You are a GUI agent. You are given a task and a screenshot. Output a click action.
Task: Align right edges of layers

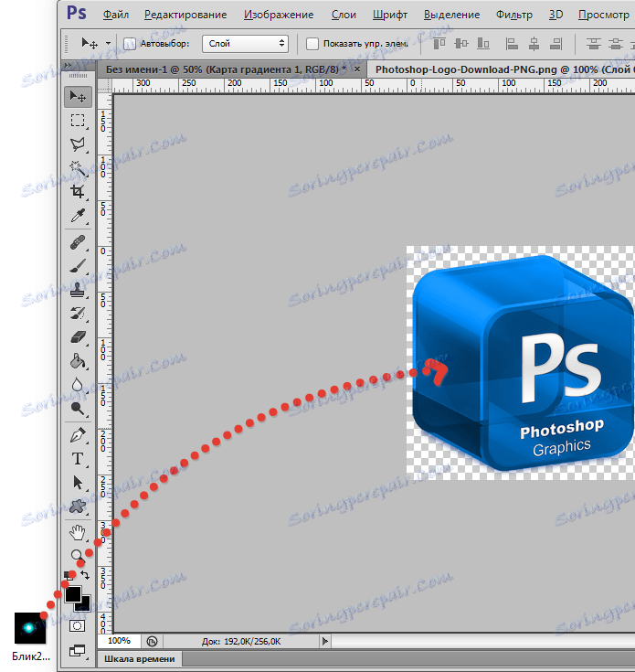(556, 44)
